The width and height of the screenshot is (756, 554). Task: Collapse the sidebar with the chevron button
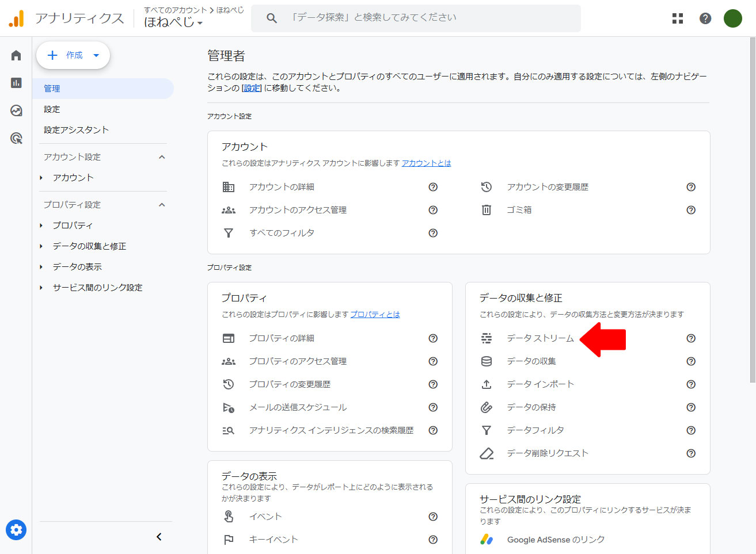(159, 537)
